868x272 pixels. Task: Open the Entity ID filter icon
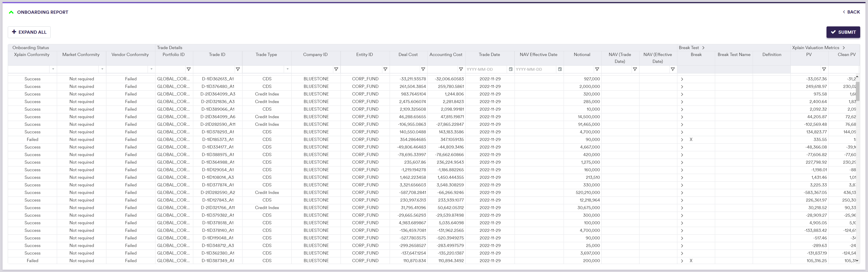coord(385,69)
